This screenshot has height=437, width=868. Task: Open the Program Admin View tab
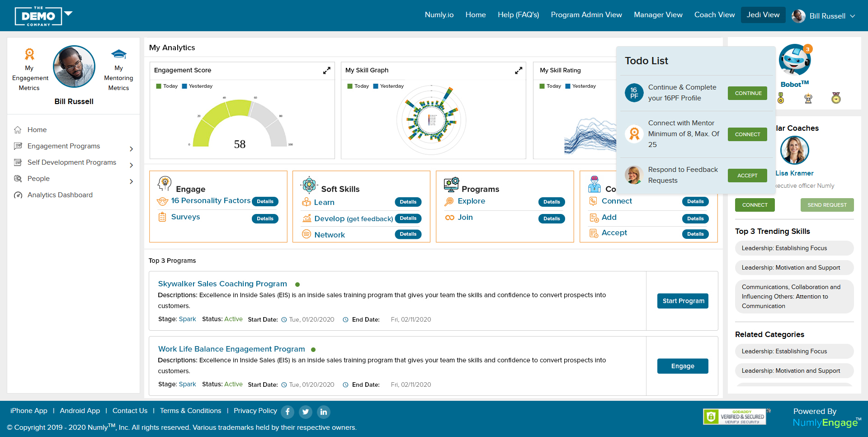click(x=586, y=15)
